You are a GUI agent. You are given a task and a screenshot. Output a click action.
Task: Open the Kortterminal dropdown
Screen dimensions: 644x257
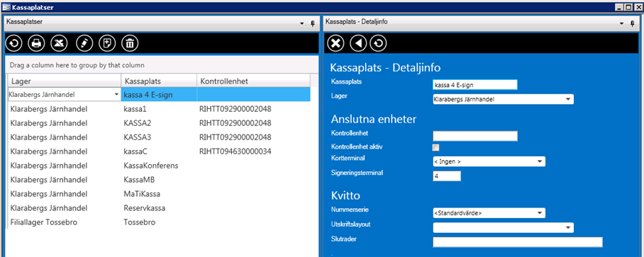pyautogui.click(x=539, y=161)
